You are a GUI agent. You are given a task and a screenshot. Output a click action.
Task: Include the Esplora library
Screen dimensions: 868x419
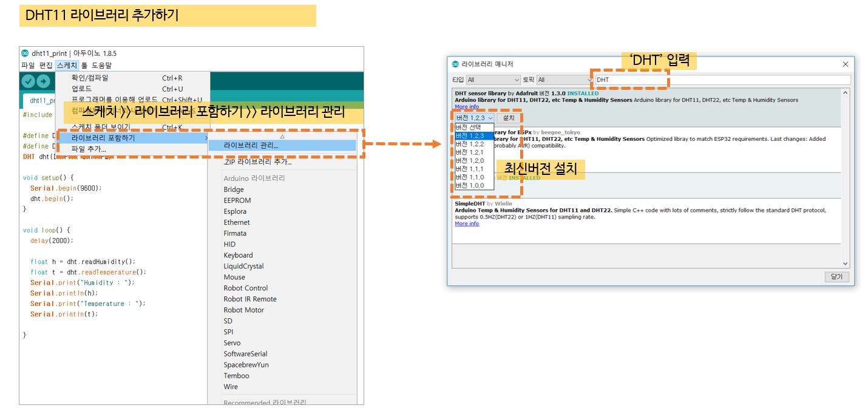(x=235, y=211)
